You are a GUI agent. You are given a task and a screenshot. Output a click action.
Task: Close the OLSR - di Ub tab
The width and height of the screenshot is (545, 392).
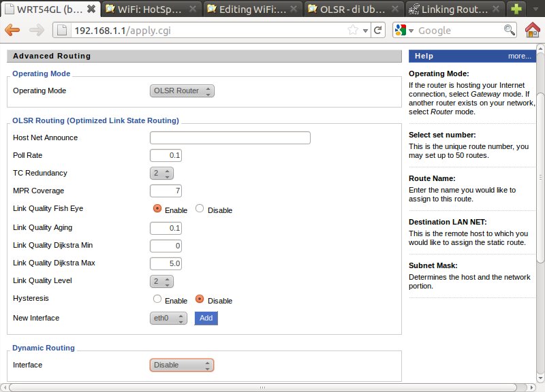[395, 9]
